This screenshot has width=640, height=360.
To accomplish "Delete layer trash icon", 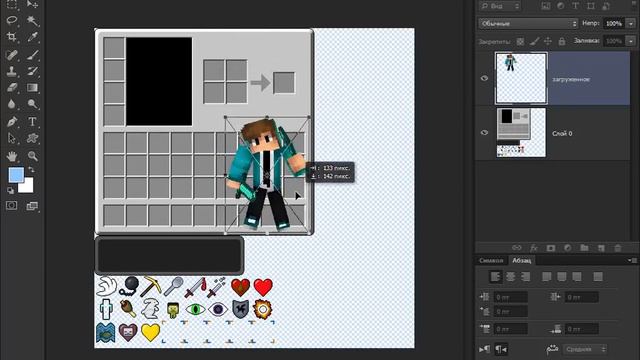I will click(618, 248).
